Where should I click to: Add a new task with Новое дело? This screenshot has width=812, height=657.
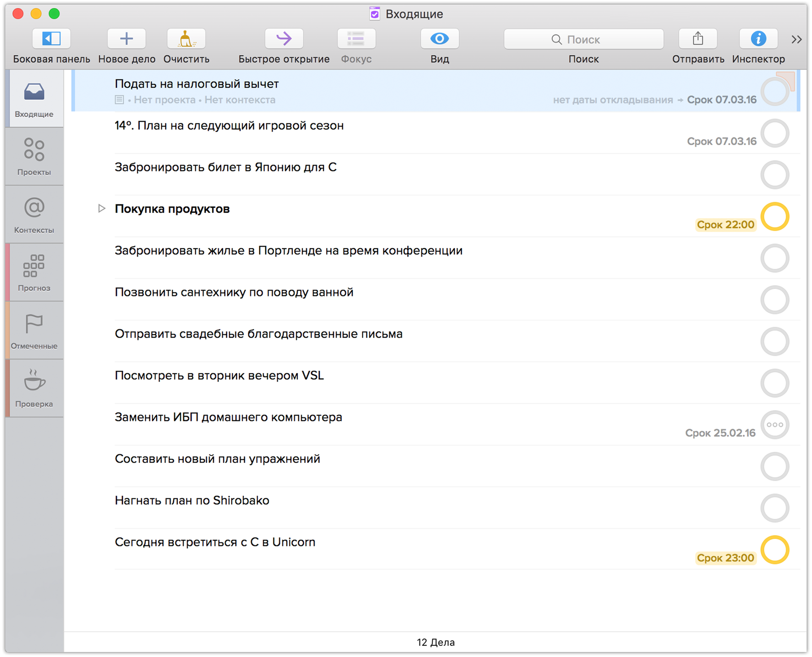point(126,39)
